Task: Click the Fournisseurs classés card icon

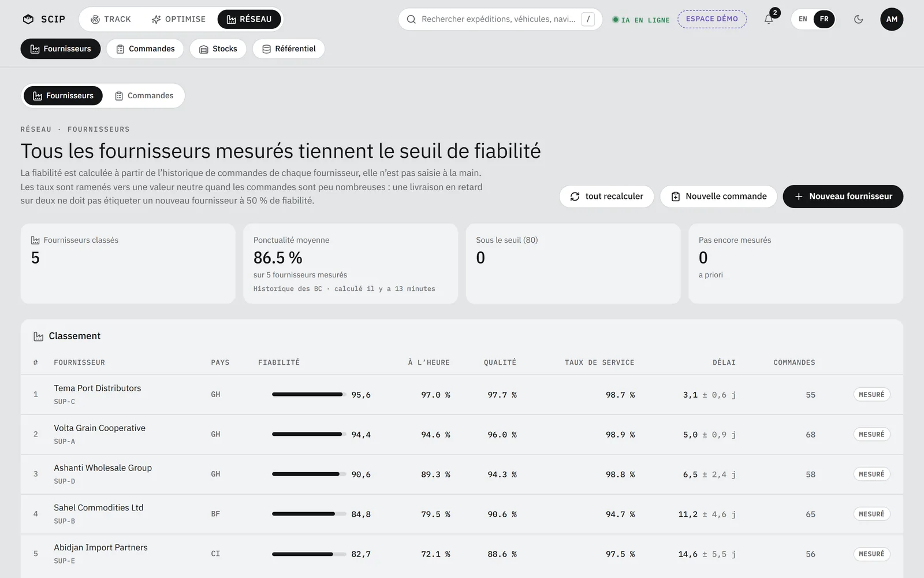Action: pyautogui.click(x=35, y=240)
